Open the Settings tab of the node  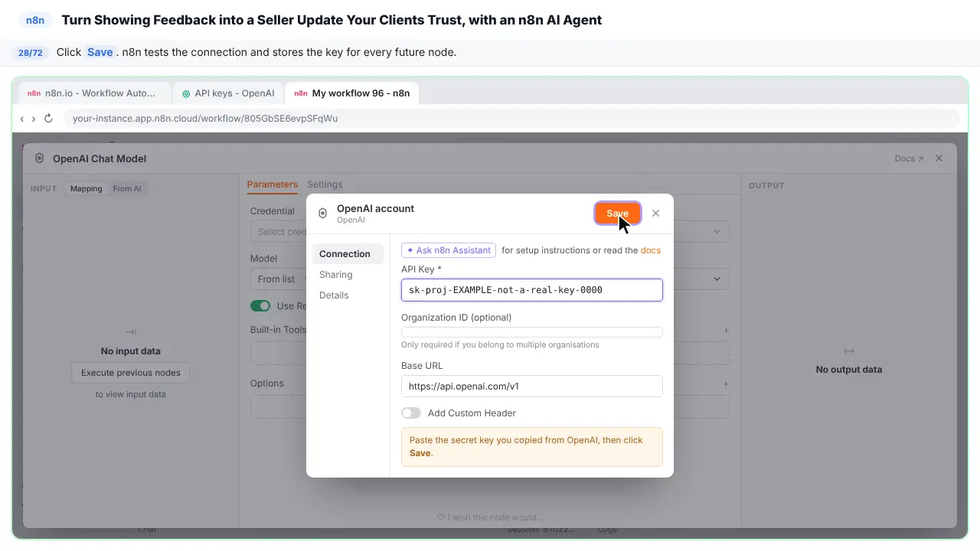(325, 184)
